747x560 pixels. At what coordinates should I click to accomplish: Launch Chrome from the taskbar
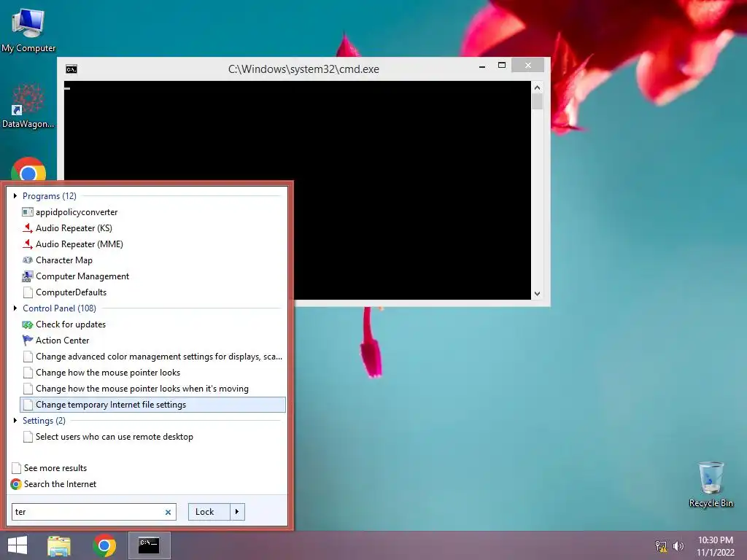pos(104,545)
